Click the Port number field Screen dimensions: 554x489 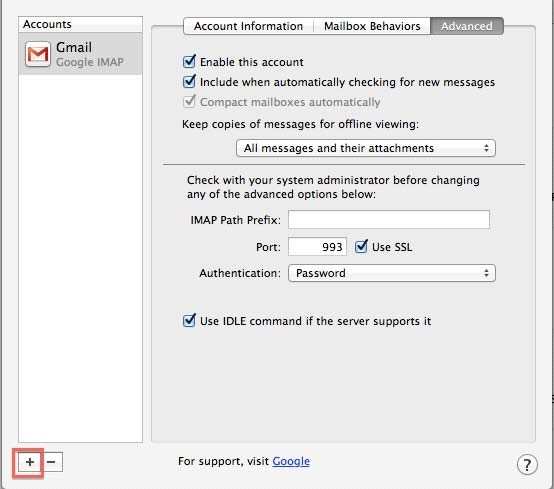(x=317, y=247)
